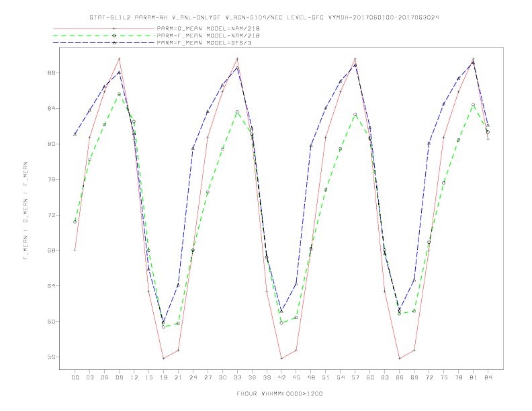
Task: Click x-axis tick label 12
Action: click(x=134, y=377)
